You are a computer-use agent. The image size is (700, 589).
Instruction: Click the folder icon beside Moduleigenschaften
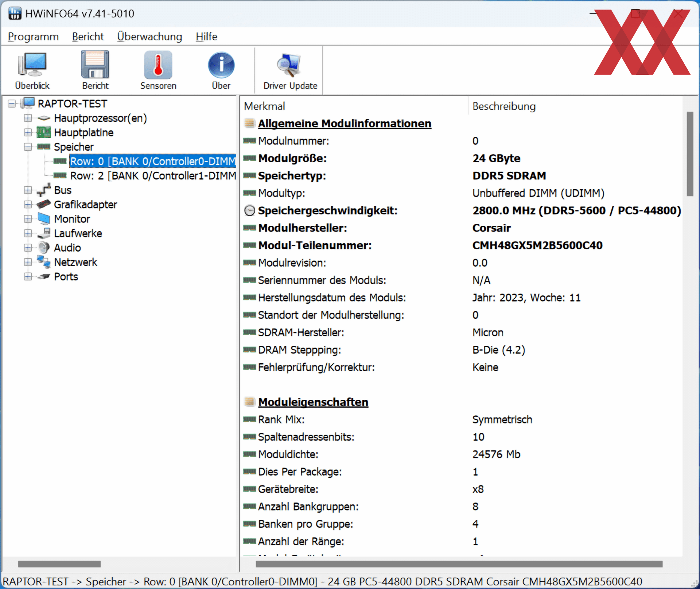pos(250,402)
